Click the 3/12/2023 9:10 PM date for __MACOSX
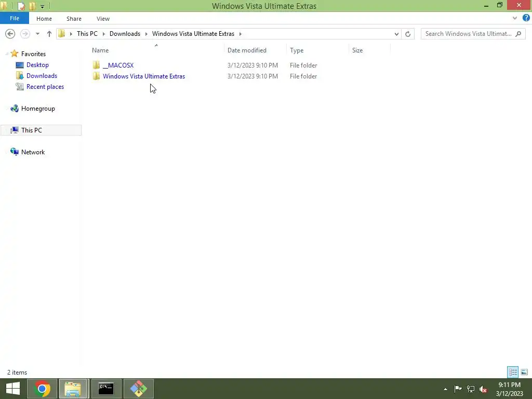Screen dimensions: 532x399 tap(253, 65)
